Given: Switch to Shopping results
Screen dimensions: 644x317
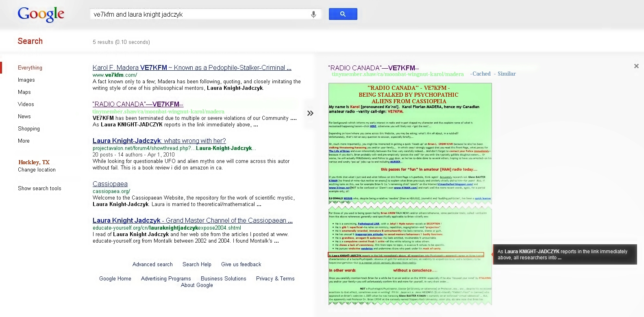Looking at the screenshot, I should [29, 129].
